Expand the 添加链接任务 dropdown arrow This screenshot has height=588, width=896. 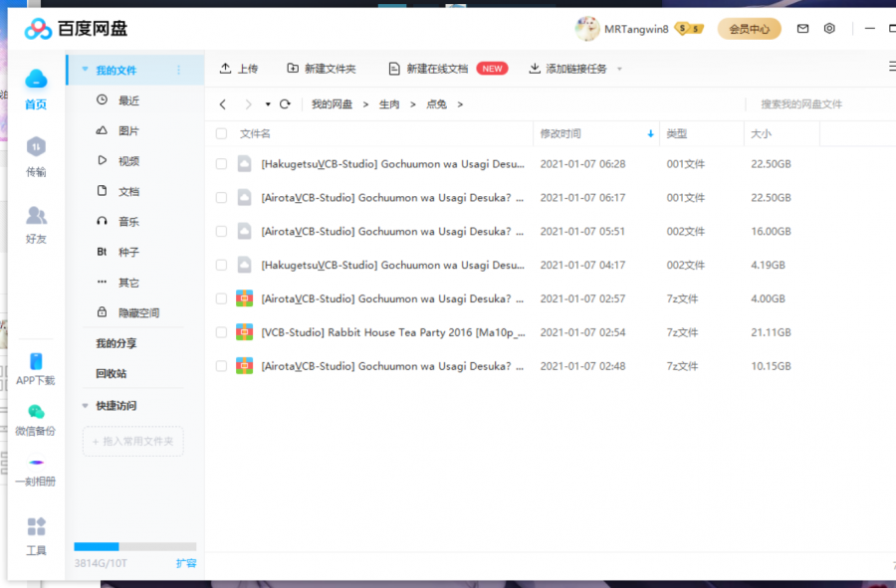(x=619, y=69)
